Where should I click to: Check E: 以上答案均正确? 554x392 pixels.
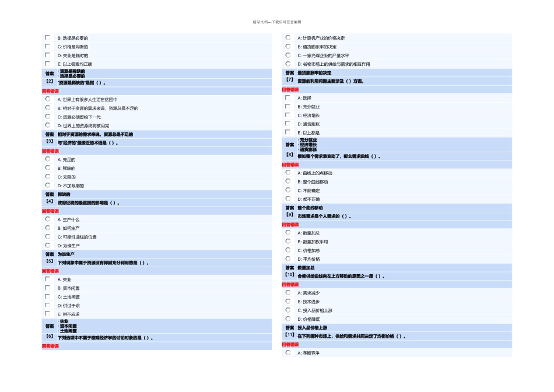pyautogui.click(x=47, y=64)
